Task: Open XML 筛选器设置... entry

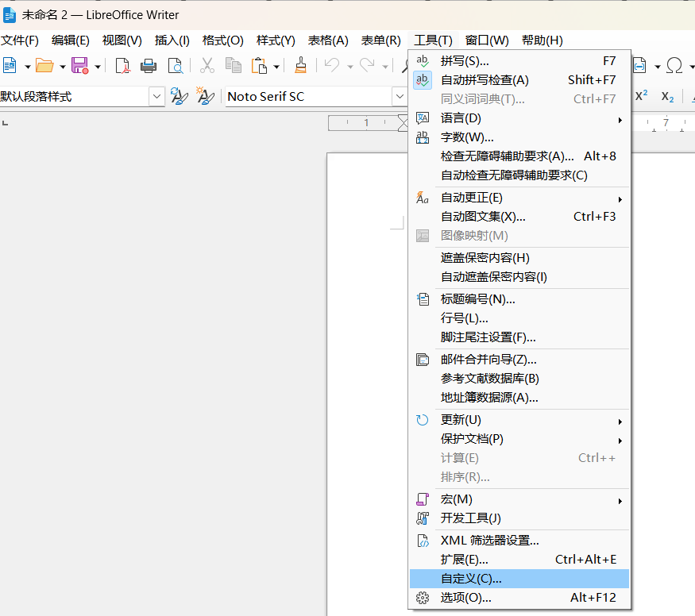Action: click(519, 541)
